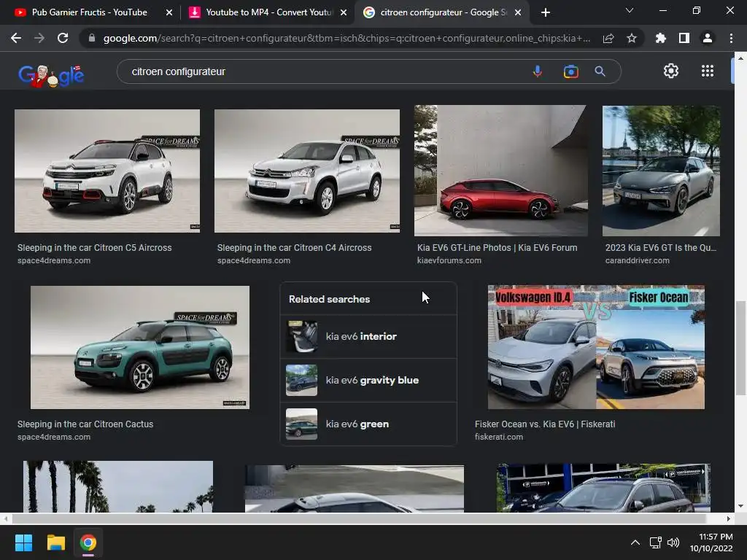Share this page icon in address bar

pyautogui.click(x=608, y=38)
